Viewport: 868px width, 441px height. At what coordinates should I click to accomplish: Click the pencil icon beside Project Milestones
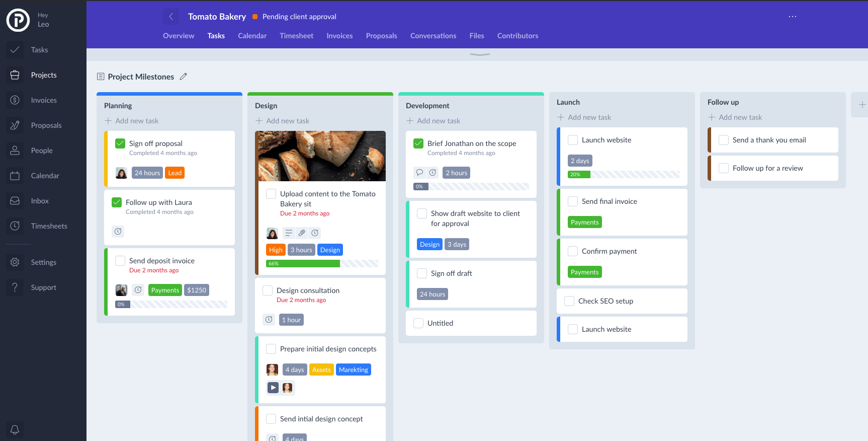(x=184, y=77)
